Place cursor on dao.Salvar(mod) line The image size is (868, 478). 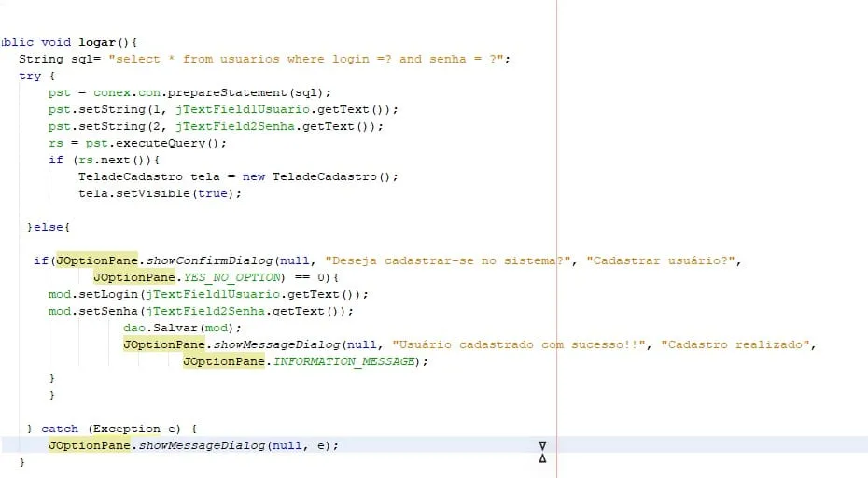(182, 328)
